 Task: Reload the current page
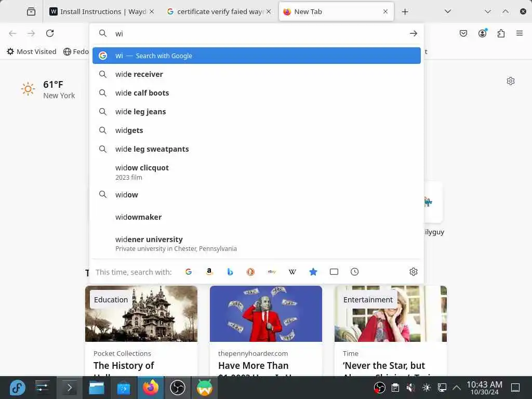[x=50, y=33]
